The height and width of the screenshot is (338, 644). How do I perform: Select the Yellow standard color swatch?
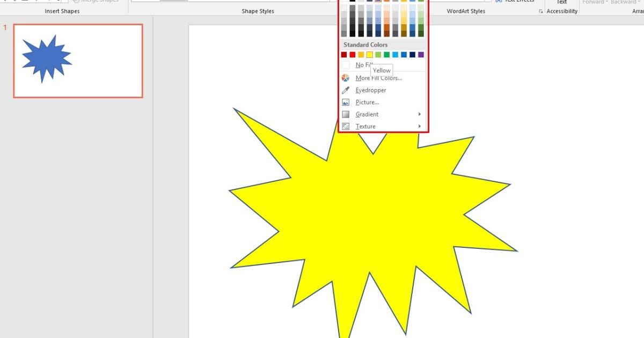(x=370, y=55)
